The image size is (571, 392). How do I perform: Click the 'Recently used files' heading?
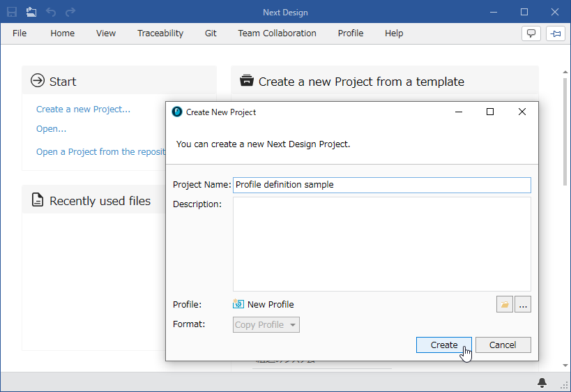[100, 201]
